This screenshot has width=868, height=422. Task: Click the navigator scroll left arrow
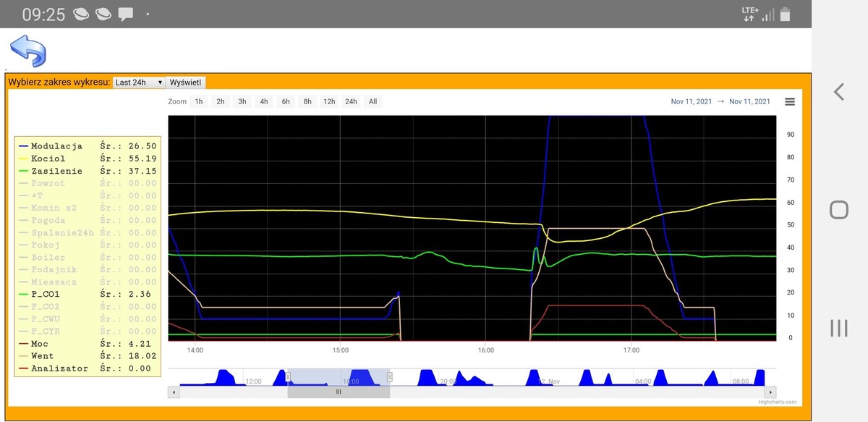click(x=174, y=392)
